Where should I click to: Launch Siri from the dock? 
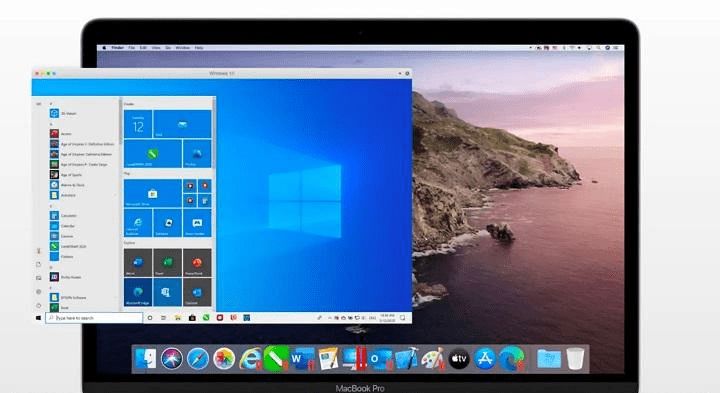172,359
